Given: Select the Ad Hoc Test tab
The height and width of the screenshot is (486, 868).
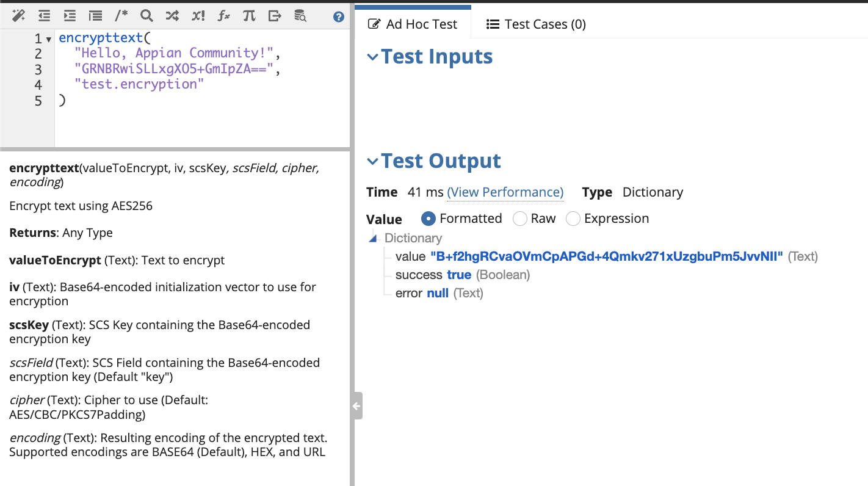Looking at the screenshot, I should (x=413, y=24).
